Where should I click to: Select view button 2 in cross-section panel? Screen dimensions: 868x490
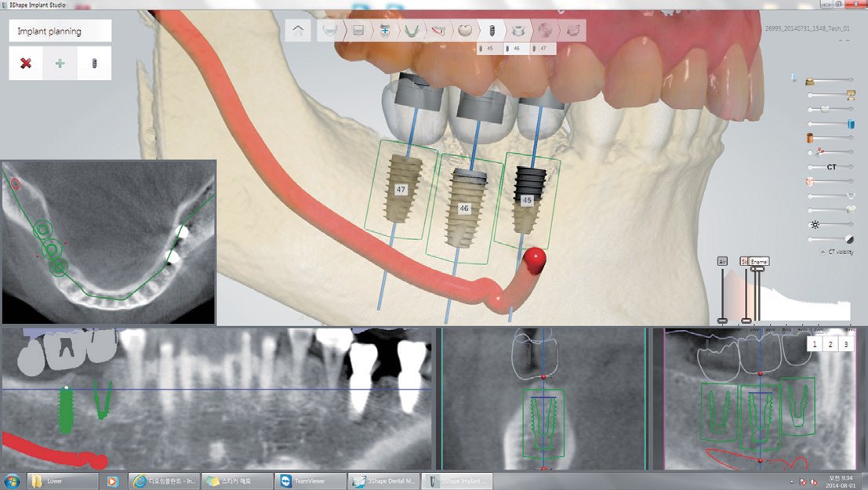tap(830, 344)
